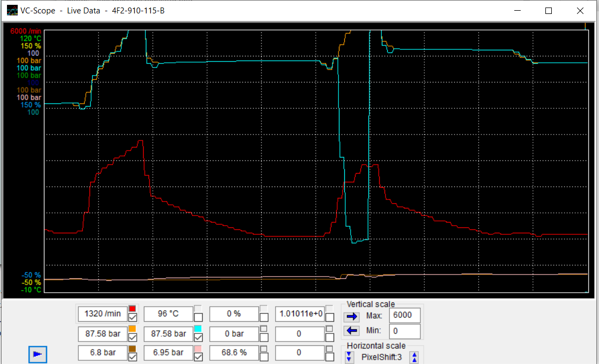599x364 pixels.
Task: Click the brown swatch beside 6.8 bar
Action: [132, 348]
